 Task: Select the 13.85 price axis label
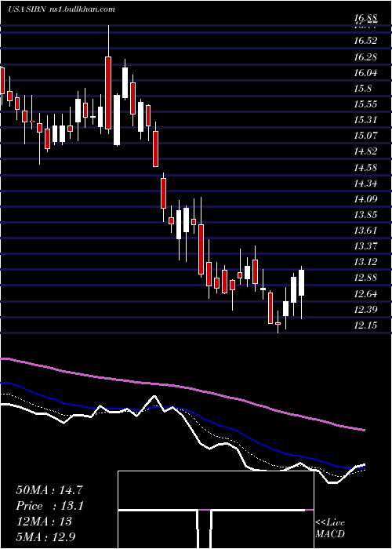click(365, 215)
